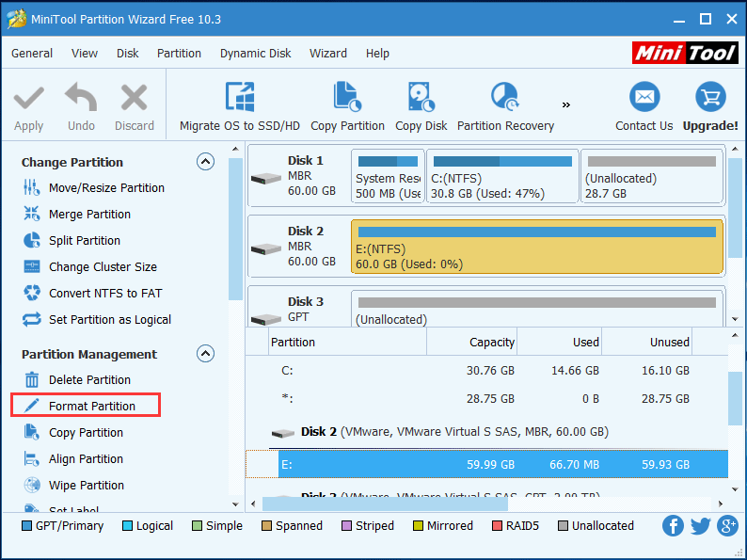Select Disk 3 Unallocated block

pyautogui.click(x=537, y=309)
